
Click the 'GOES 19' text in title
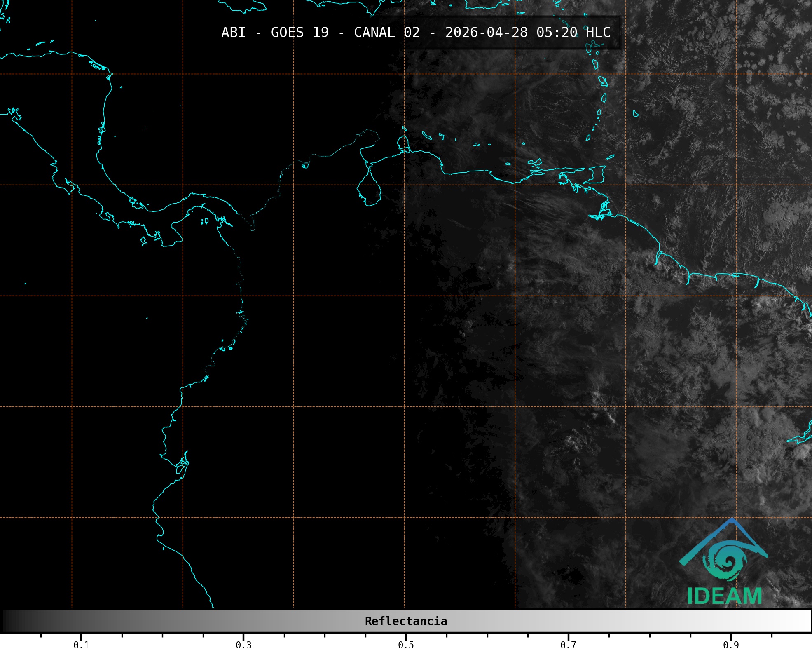click(300, 33)
